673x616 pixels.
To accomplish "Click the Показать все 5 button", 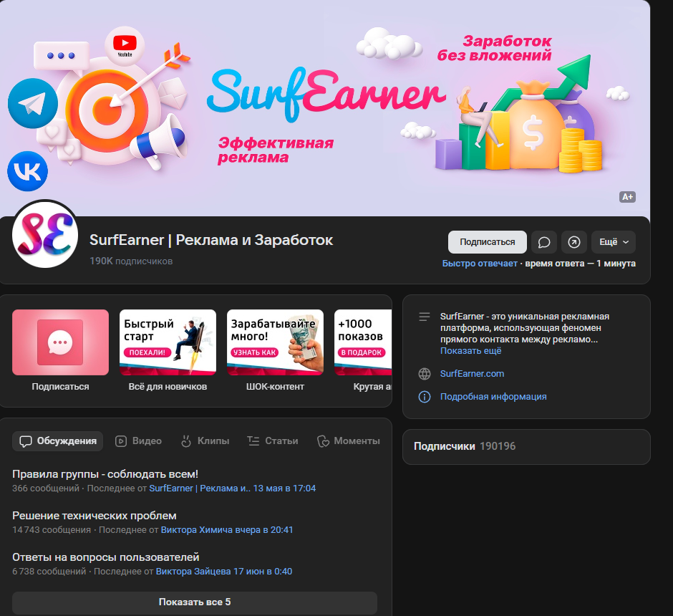I will click(x=195, y=602).
